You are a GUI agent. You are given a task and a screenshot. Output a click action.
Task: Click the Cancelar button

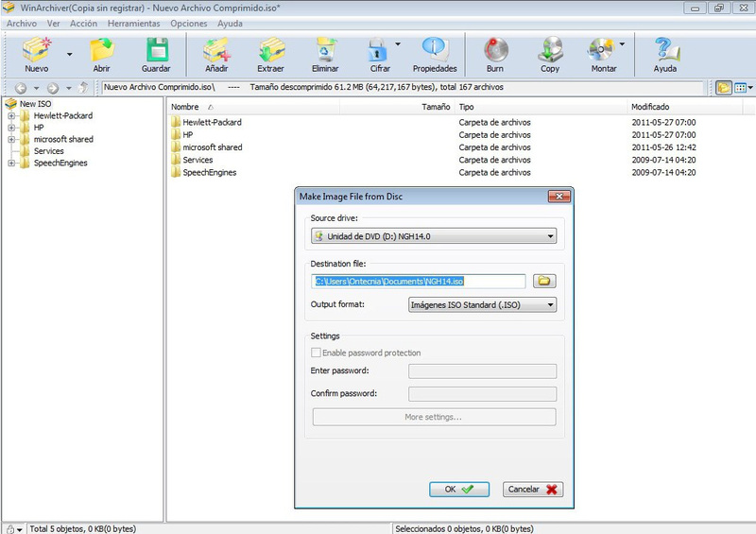533,490
